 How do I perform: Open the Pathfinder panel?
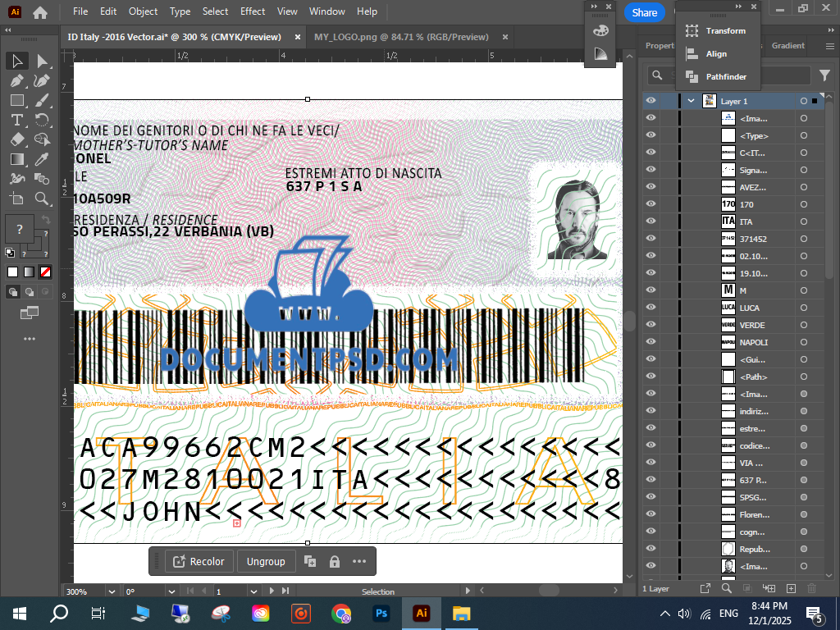point(725,77)
